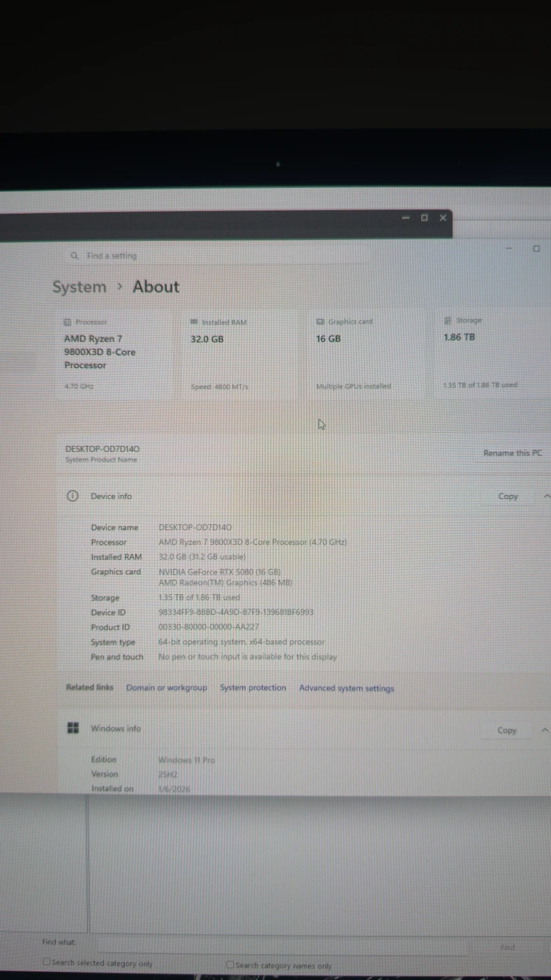Select the Pen and touch value text
The width and height of the screenshot is (551, 980).
[248, 657]
